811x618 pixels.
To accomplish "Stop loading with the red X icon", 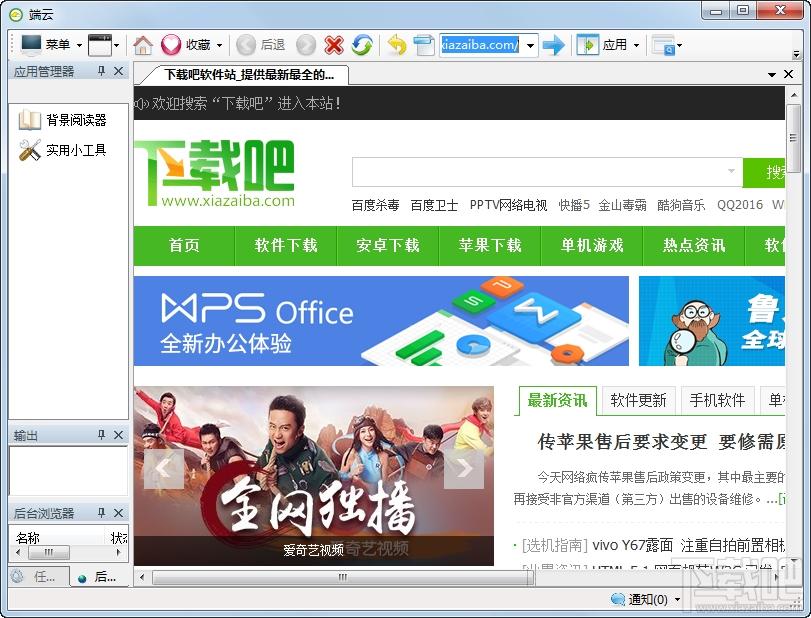I will click(x=334, y=45).
